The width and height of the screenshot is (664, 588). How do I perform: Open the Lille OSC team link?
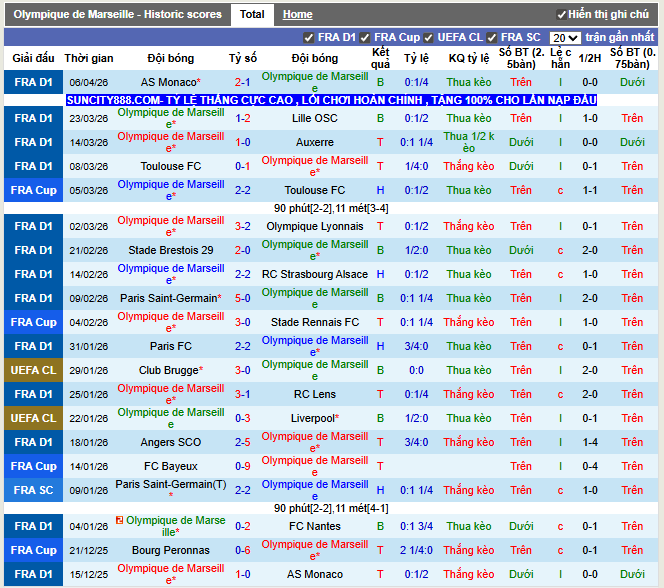[x=314, y=118]
